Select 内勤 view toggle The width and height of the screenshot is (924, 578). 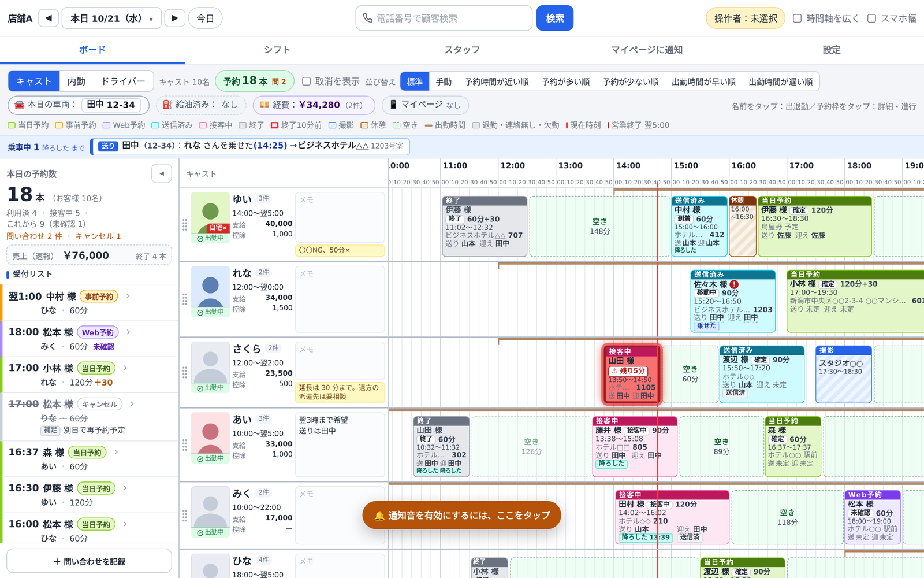(x=76, y=81)
